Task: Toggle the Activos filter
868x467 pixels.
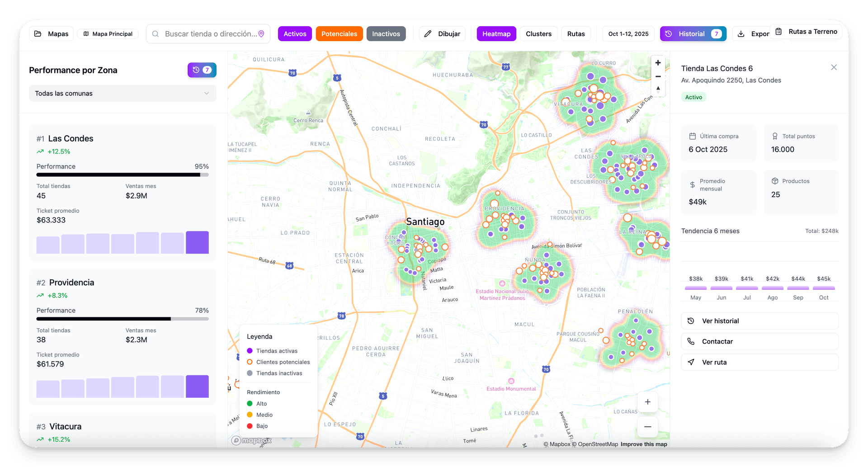Action: pyautogui.click(x=294, y=33)
